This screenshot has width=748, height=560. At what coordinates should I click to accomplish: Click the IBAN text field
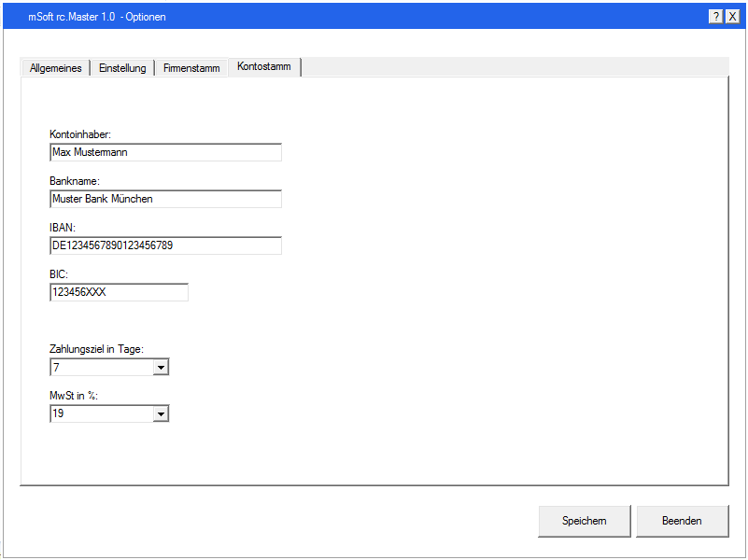(164, 245)
